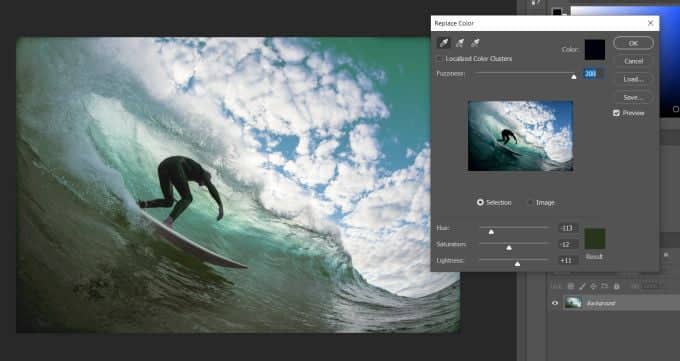This screenshot has height=361, width=680.
Task: Click lock transparent pixels icon in Layers
Action: coord(571,286)
